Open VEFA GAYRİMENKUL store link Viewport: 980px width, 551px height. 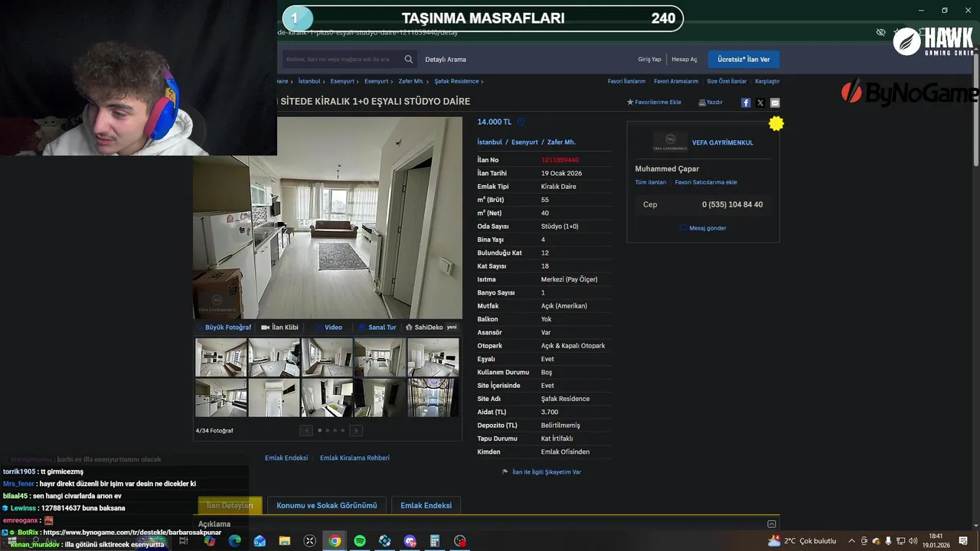pyautogui.click(x=722, y=142)
